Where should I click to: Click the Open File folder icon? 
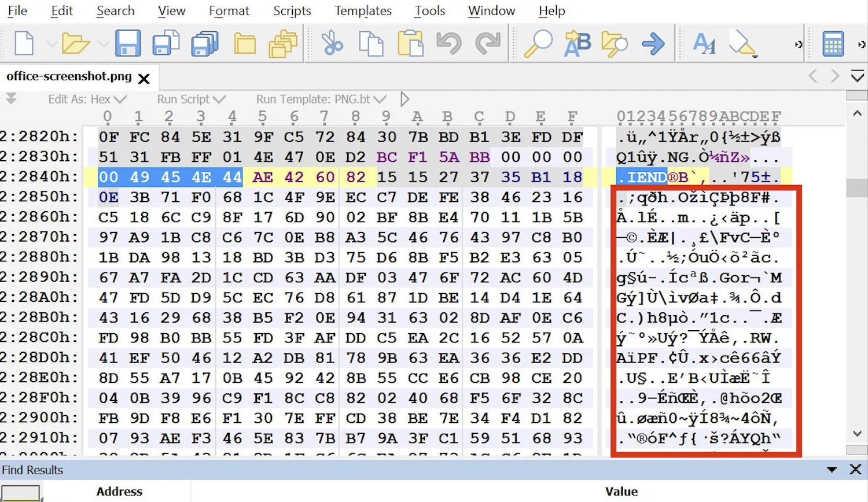click(x=76, y=43)
